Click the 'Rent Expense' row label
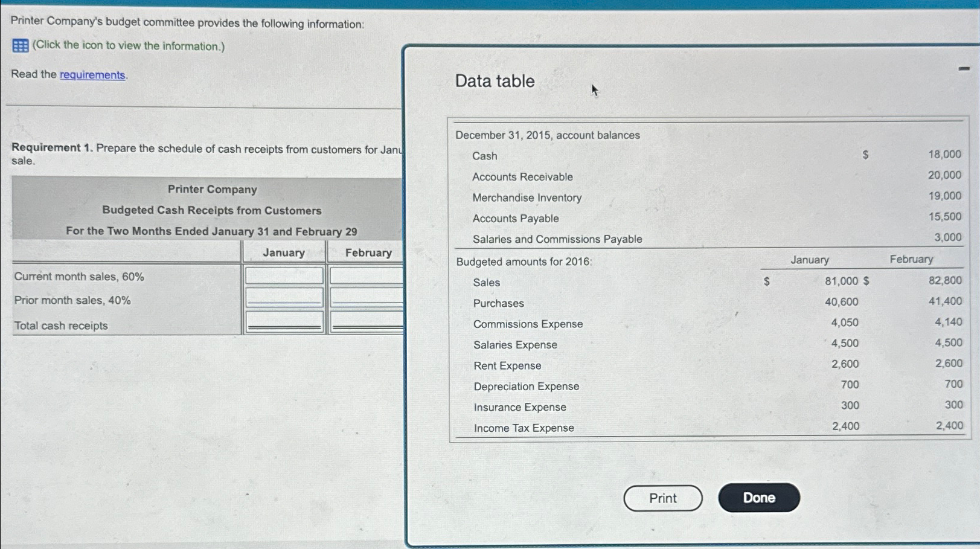980x549 pixels. coord(507,366)
